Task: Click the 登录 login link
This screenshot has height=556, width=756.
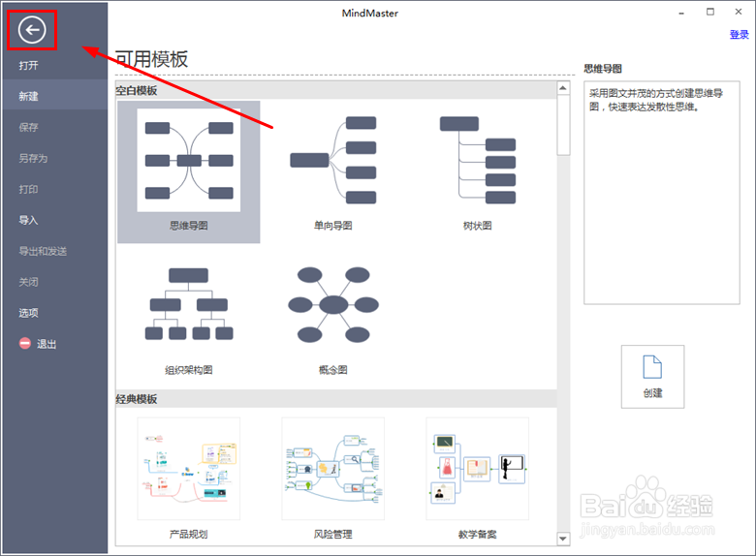Action: (x=739, y=34)
